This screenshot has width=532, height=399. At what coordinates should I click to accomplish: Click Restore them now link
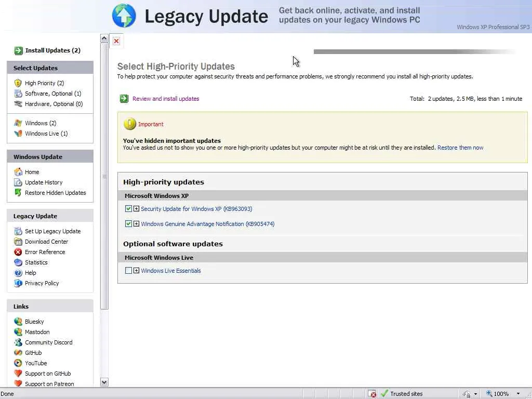point(460,148)
